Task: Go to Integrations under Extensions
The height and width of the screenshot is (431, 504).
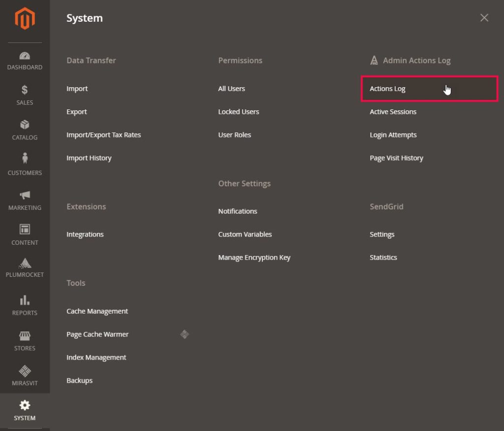Action: (85, 234)
